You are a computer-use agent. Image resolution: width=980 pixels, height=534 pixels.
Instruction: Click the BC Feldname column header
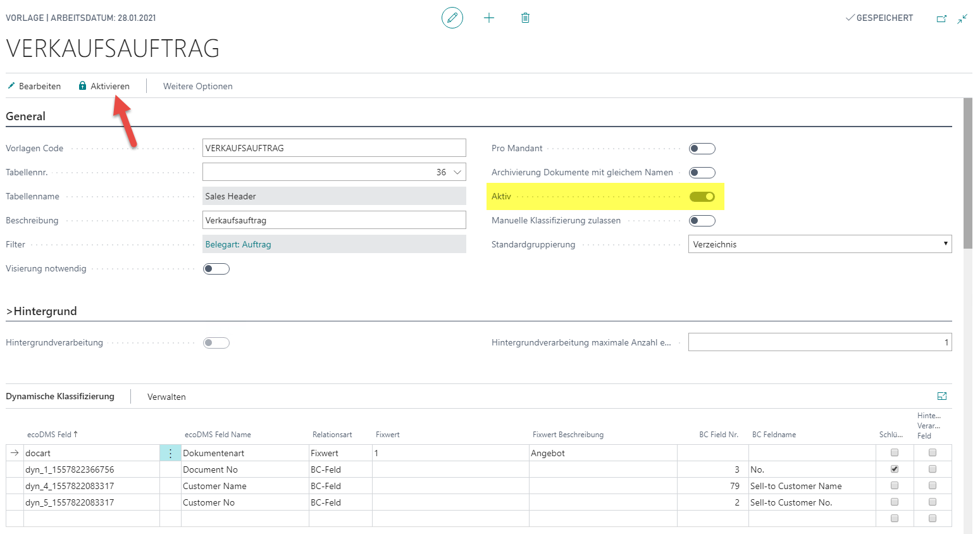[x=774, y=435]
